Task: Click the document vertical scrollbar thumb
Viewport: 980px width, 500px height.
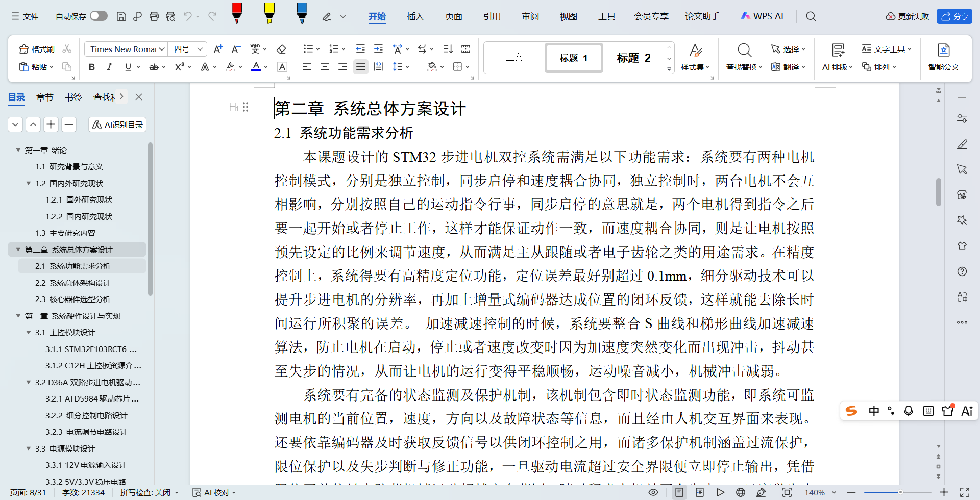Action: point(939,192)
